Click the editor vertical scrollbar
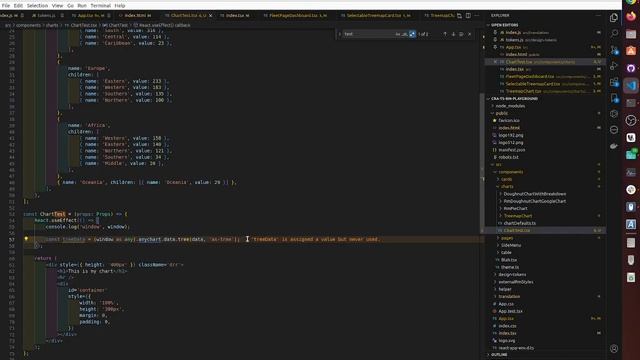640x360 pixels. (482, 163)
